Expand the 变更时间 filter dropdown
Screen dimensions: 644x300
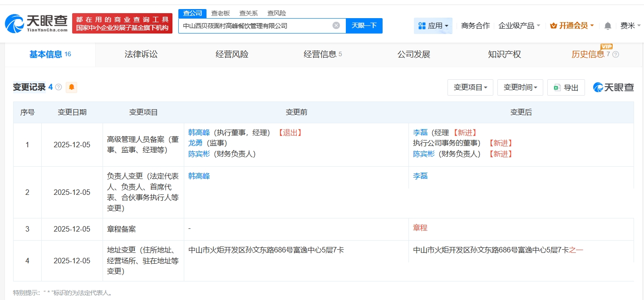[520, 87]
